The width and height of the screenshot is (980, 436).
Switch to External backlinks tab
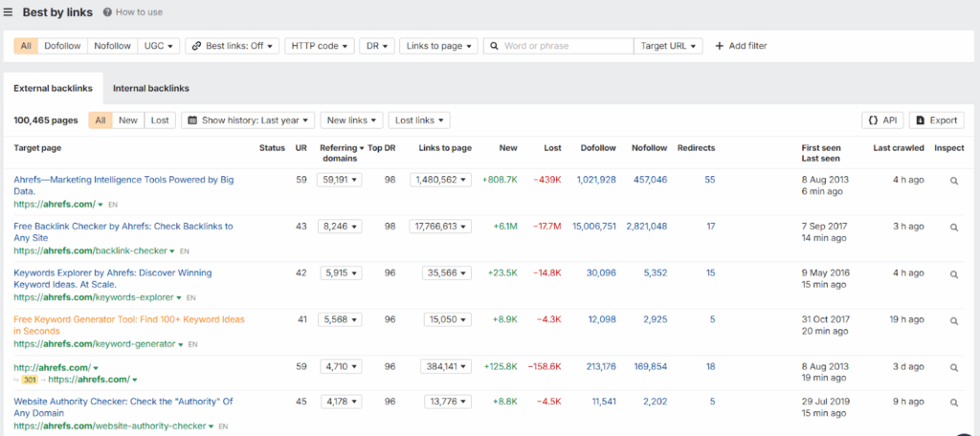[x=54, y=88]
